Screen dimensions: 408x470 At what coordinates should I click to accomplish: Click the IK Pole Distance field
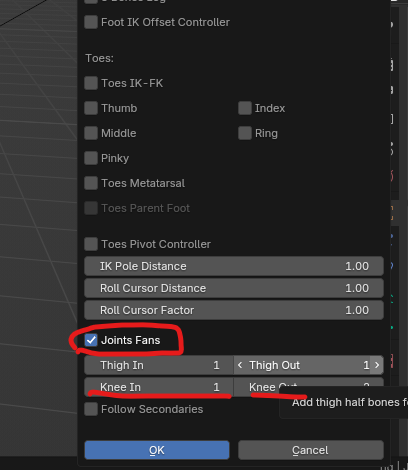[x=234, y=266]
